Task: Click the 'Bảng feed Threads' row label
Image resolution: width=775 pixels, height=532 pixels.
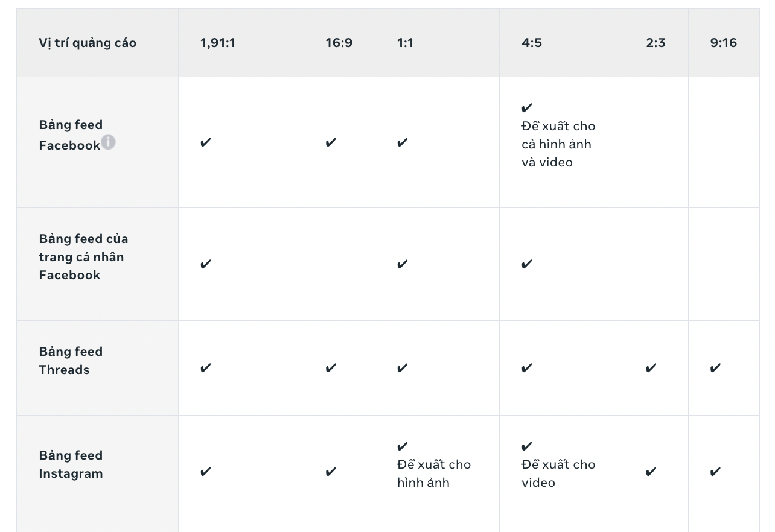Action: (x=71, y=361)
